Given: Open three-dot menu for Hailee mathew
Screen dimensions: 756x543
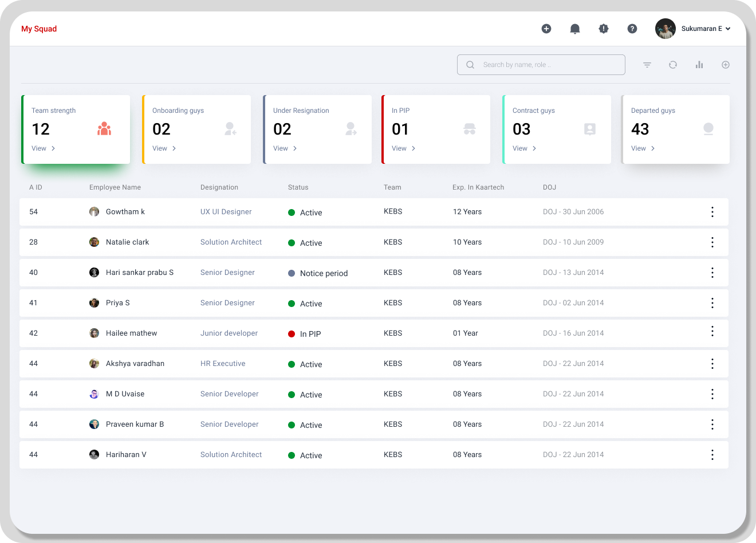Looking at the screenshot, I should pos(712,332).
